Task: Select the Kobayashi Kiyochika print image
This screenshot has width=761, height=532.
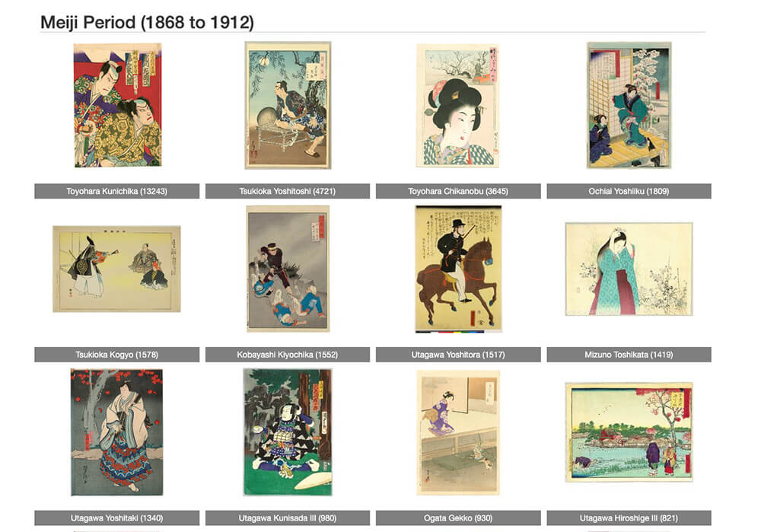Action: [288, 269]
